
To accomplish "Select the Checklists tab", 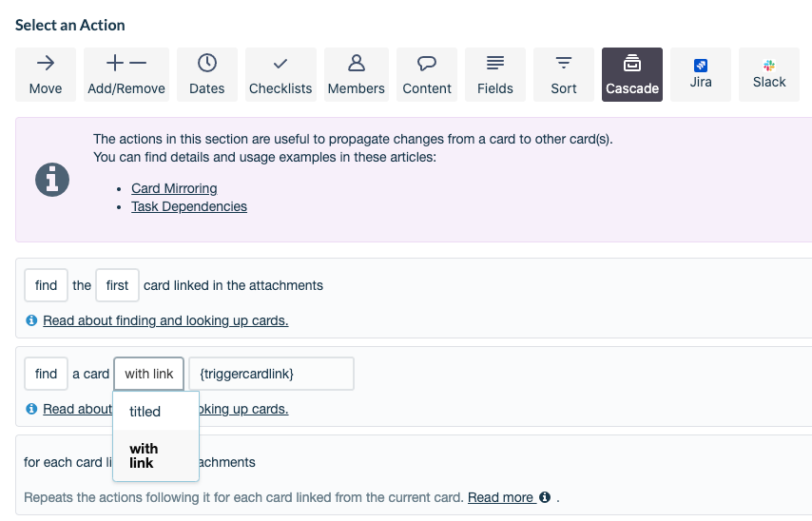I will [280, 74].
